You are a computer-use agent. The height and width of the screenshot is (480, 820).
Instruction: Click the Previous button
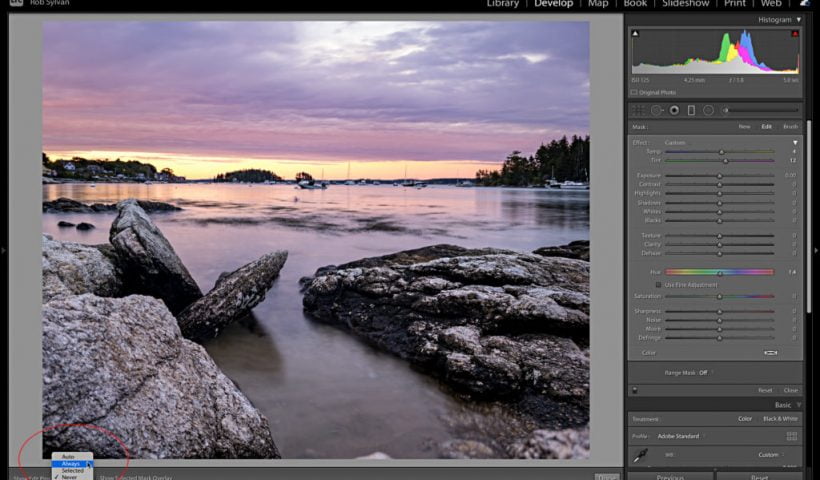click(x=670, y=477)
